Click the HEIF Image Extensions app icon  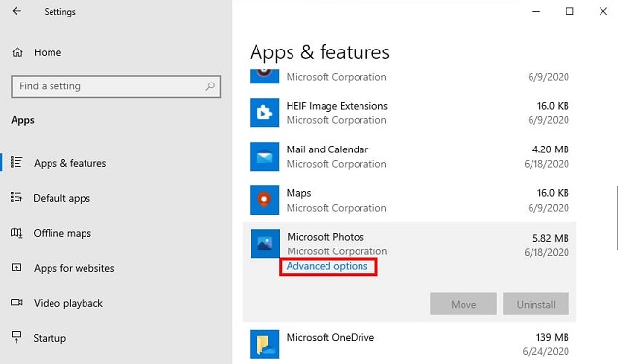tap(264, 113)
